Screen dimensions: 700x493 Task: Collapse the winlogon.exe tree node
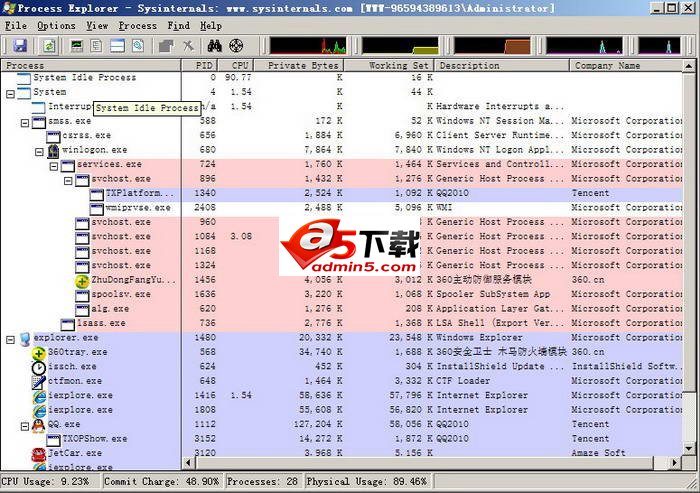pyautogui.click(x=39, y=152)
